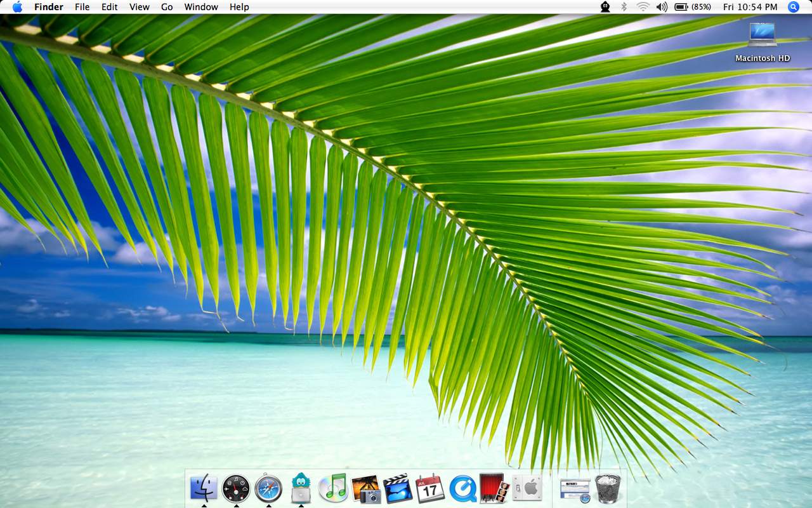Open iCal calendar icon in Dock
The image size is (812, 508).
tap(430, 488)
